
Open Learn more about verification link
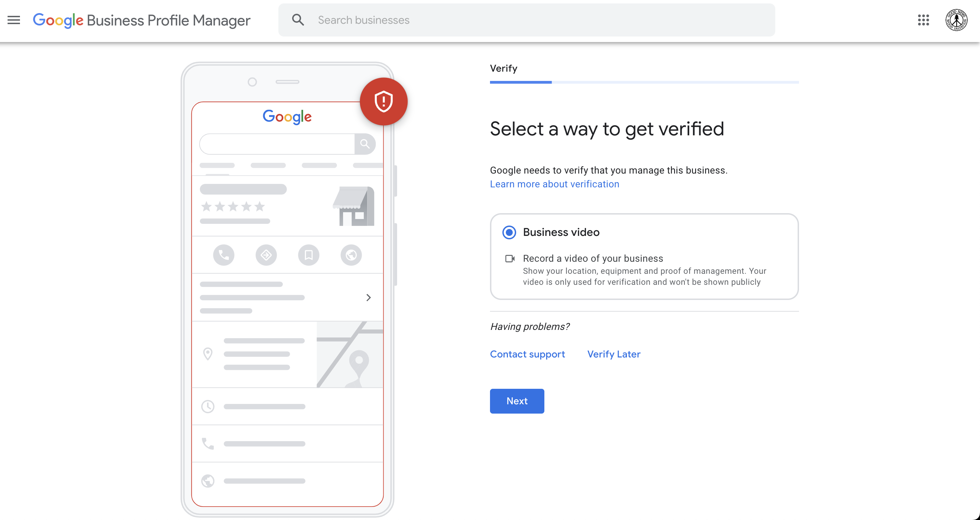554,184
